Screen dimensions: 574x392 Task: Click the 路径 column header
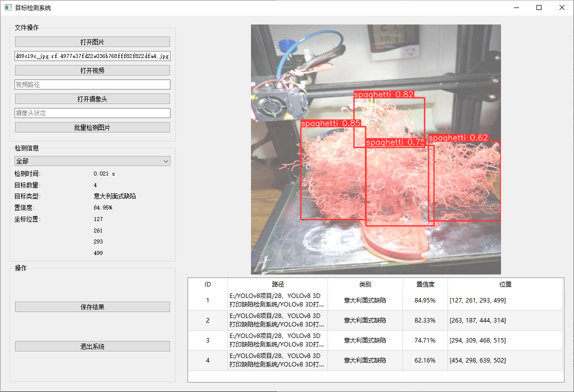(x=277, y=284)
